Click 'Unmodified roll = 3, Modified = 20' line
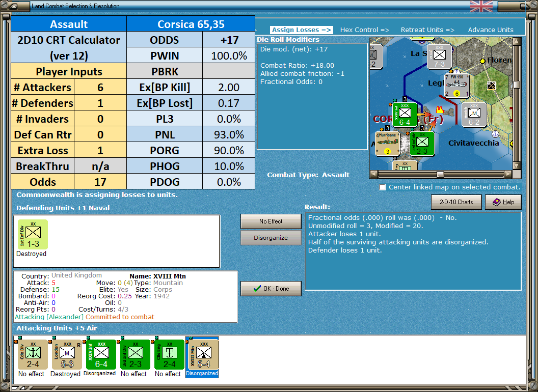538x392 pixels. pyautogui.click(x=365, y=226)
